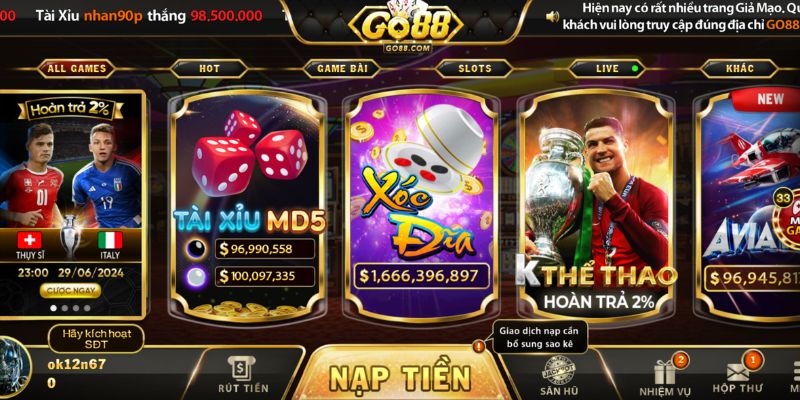The width and height of the screenshot is (800, 400).
Task: Click the Rút Tiền withdraw icon
Action: 243,369
